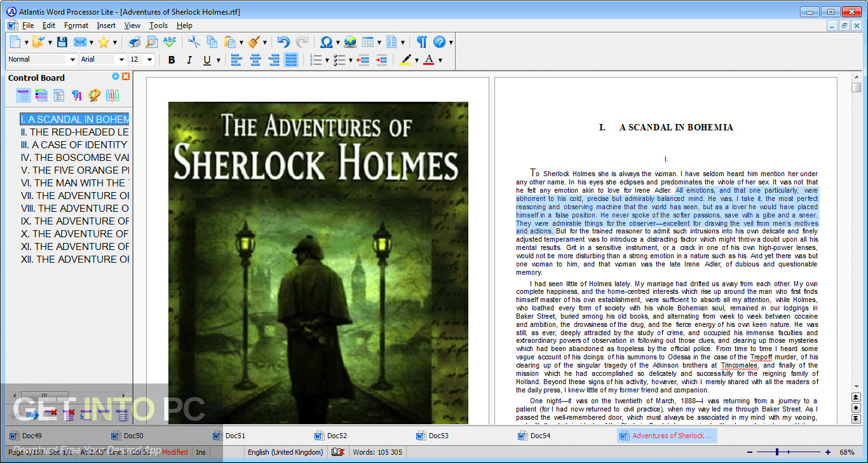Image resolution: width=868 pixels, height=463 pixels.
Task: Align text left
Action: (x=236, y=60)
